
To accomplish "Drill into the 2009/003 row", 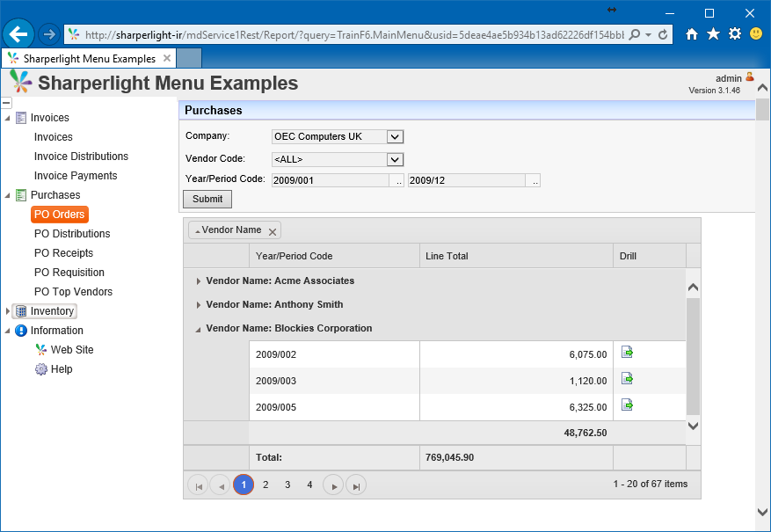I will click(x=627, y=379).
